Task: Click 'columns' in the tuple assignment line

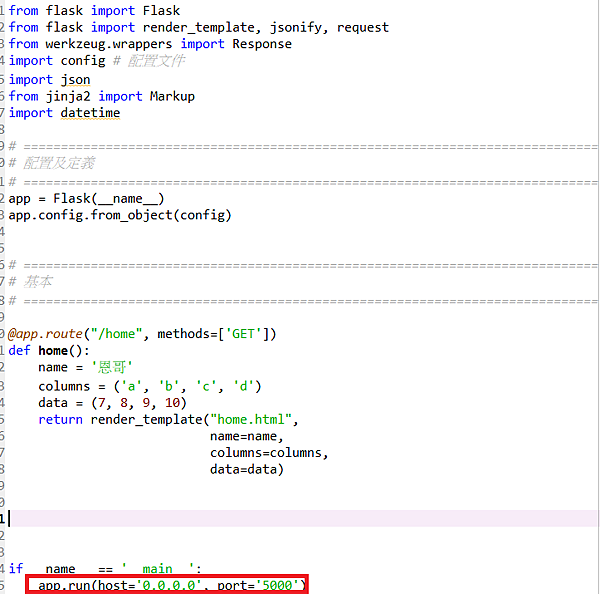Action: tap(64, 387)
